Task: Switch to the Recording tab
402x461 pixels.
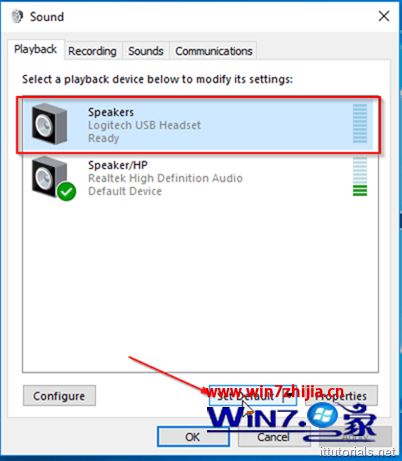Action: (x=92, y=51)
